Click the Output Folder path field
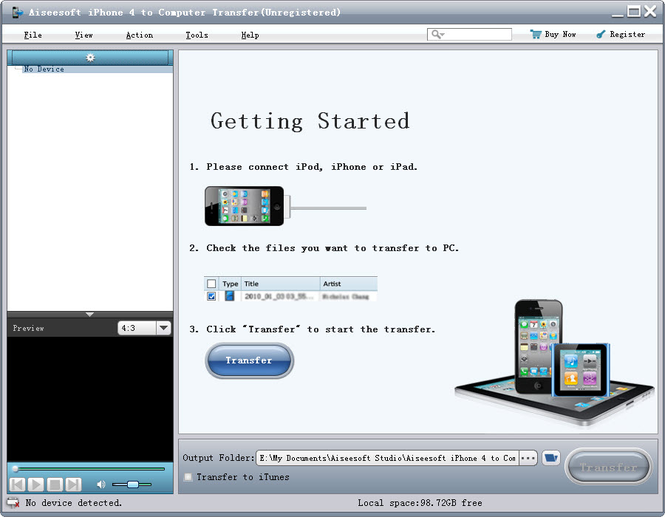This screenshot has height=517, width=665. (x=387, y=458)
